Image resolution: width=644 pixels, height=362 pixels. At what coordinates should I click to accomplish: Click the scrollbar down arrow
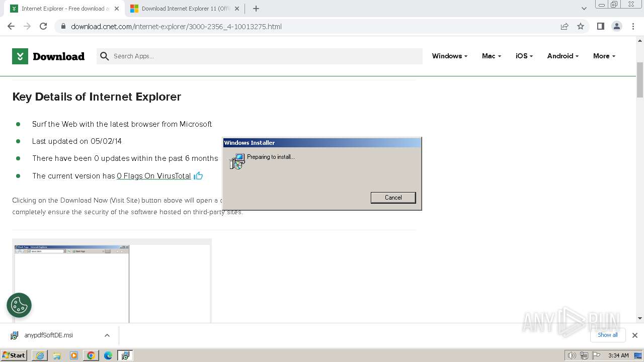pyautogui.click(x=640, y=318)
